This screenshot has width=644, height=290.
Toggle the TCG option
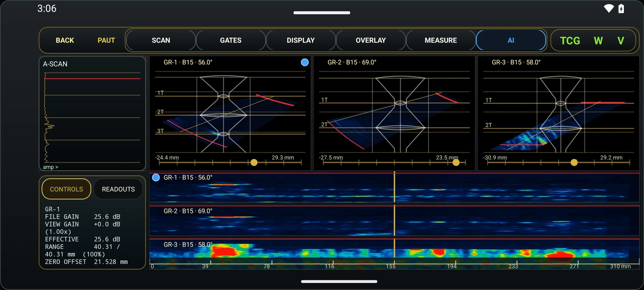(570, 41)
